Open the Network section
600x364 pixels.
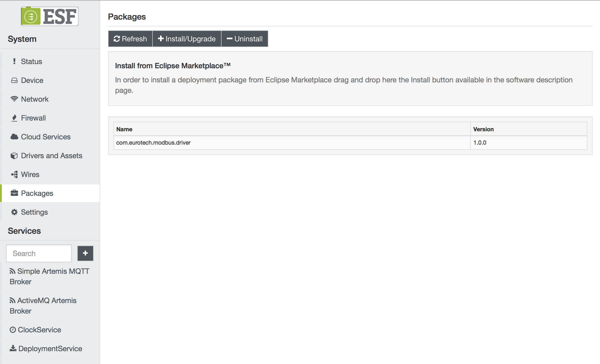(35, 99)
